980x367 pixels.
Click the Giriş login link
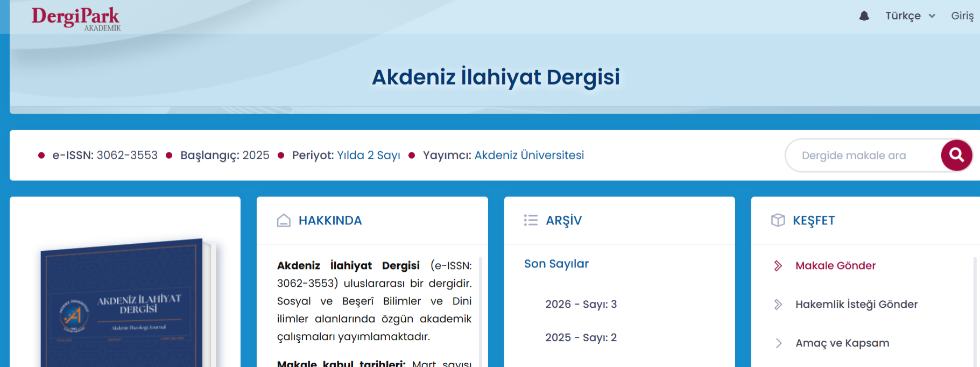click(x=962, y=16)
